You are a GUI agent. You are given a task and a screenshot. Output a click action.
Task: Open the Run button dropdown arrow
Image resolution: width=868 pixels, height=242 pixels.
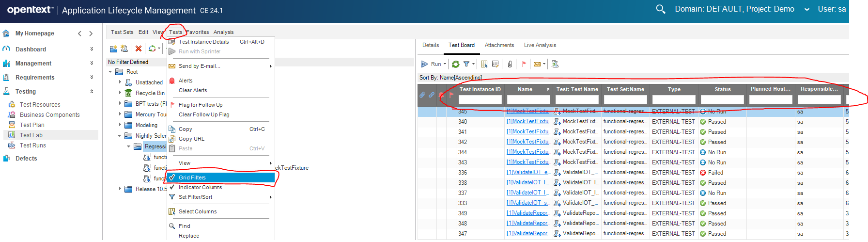tap(445, 64)
